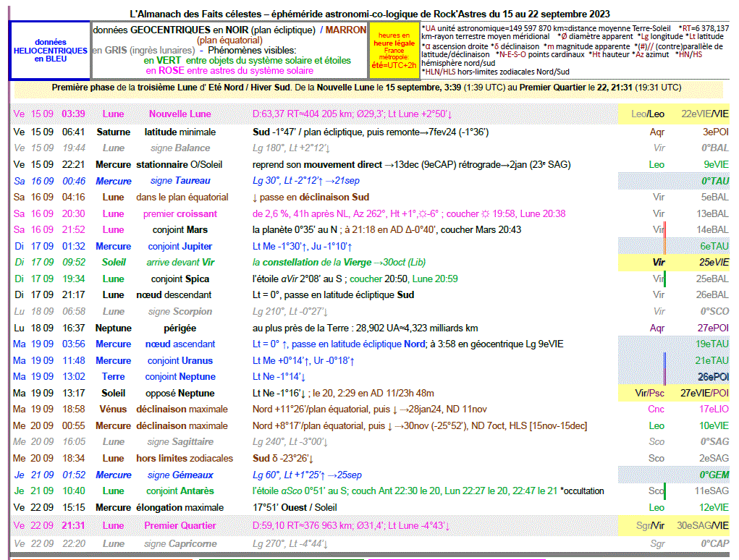The height and width of the screenshot is (560, 739).
Task: Select '27eVIE/POI' position cell
Action: (x=704, y=394)
